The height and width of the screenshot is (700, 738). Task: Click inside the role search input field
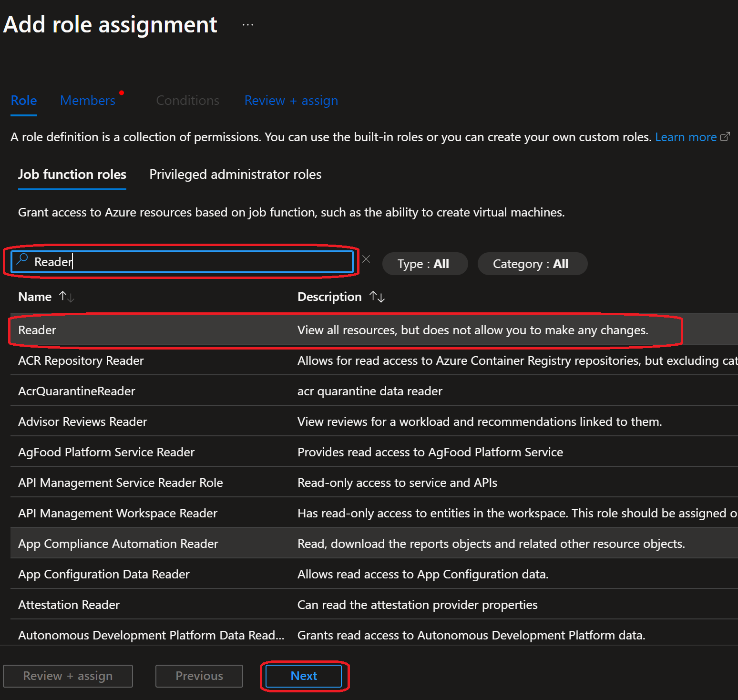[186, 261]
